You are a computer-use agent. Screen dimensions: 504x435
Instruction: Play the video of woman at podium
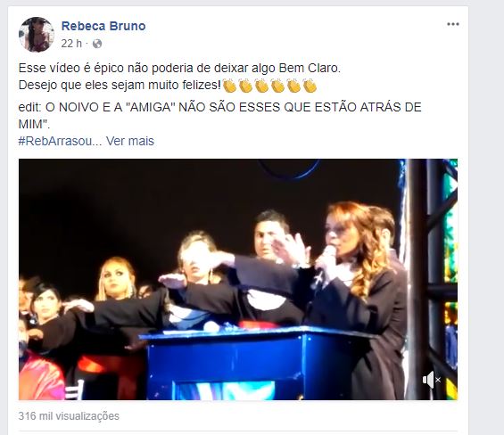238,279
